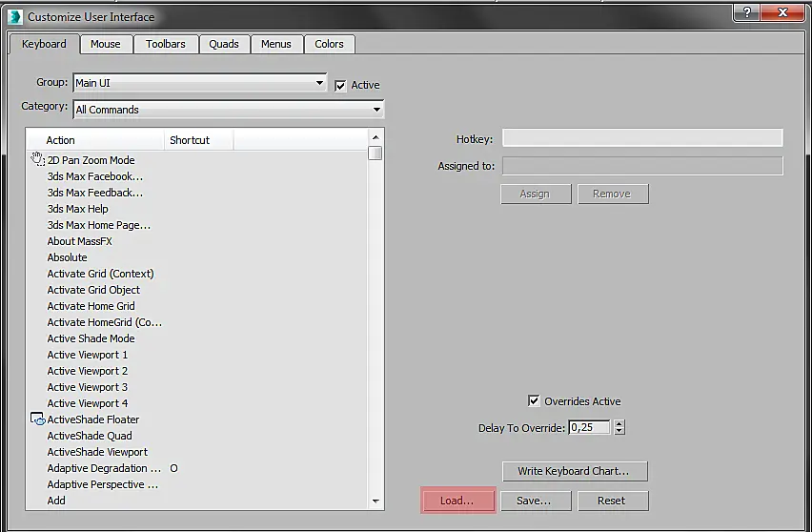
Task: Click the Hotkey input field
Action: tap(642, 138)
